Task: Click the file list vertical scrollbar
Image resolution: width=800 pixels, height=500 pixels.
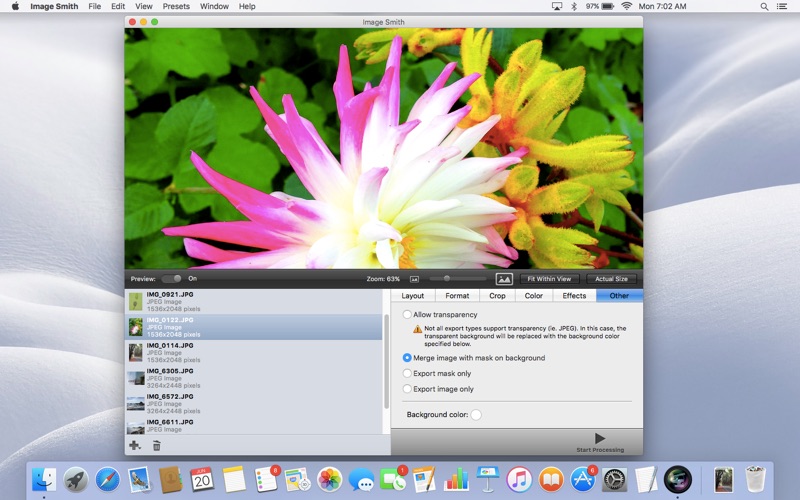Action: [386, 361]
